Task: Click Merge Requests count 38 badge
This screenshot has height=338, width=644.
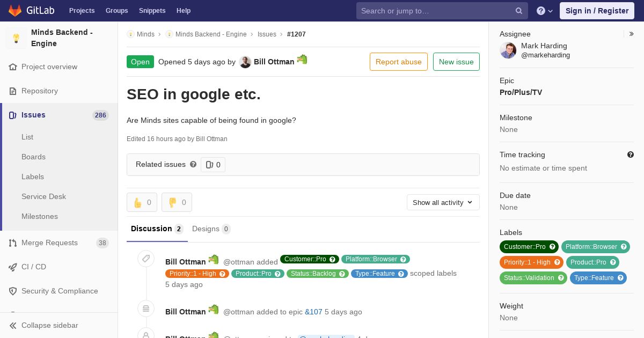Action: [102, 243]
